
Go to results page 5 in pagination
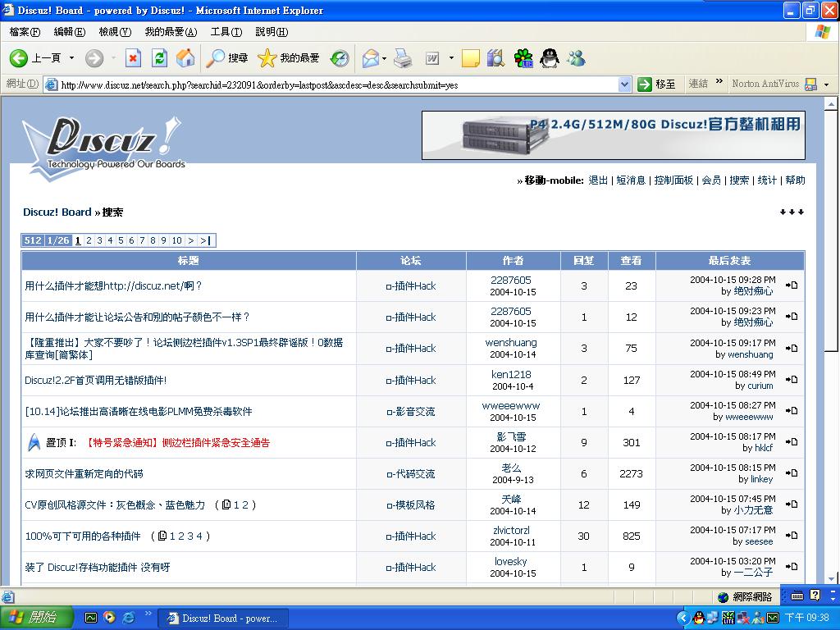pyautogui.click(x=121, y=240)
